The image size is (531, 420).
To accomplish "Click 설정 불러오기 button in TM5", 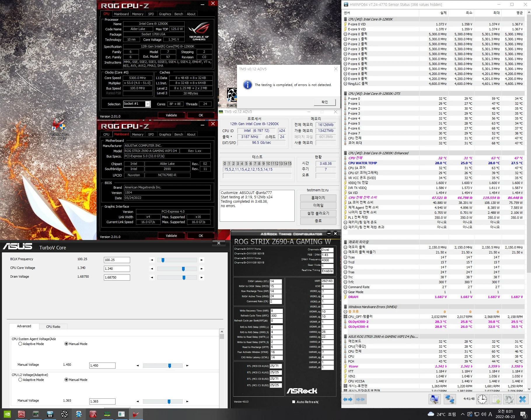I will coord(318,213).
